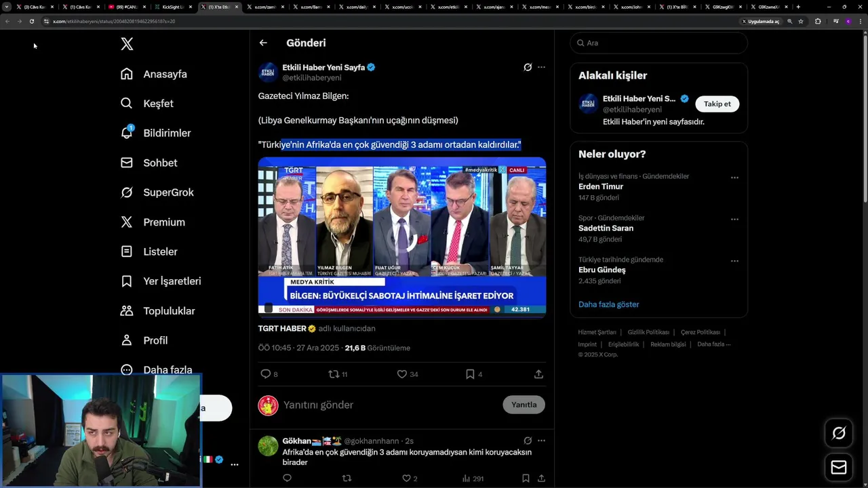Click the @etkilihaberyeni handle in post header
The image size is (868, 488).
pyautogui.click(x=312, y=78)
